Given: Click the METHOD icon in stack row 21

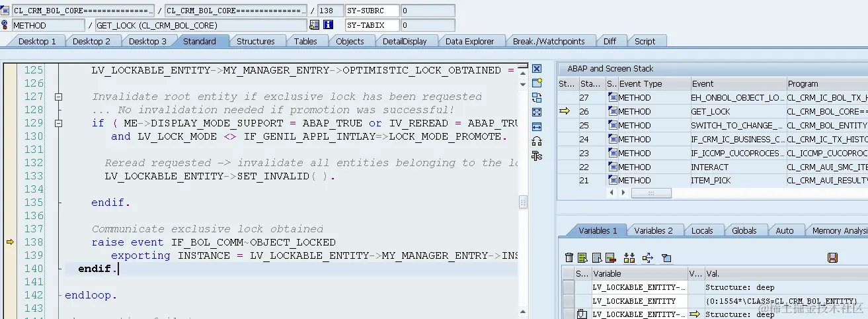Looking at the screenshot, I should coord(612,180).
